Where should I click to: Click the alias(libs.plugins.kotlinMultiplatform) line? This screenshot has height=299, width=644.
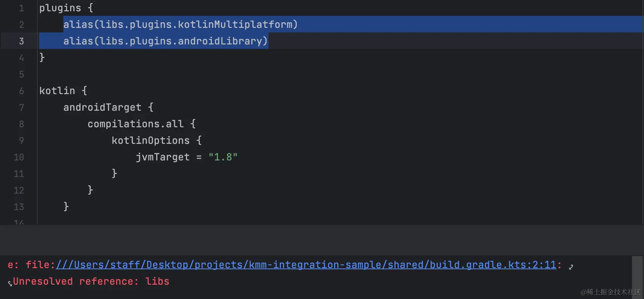tap(181, 24)
